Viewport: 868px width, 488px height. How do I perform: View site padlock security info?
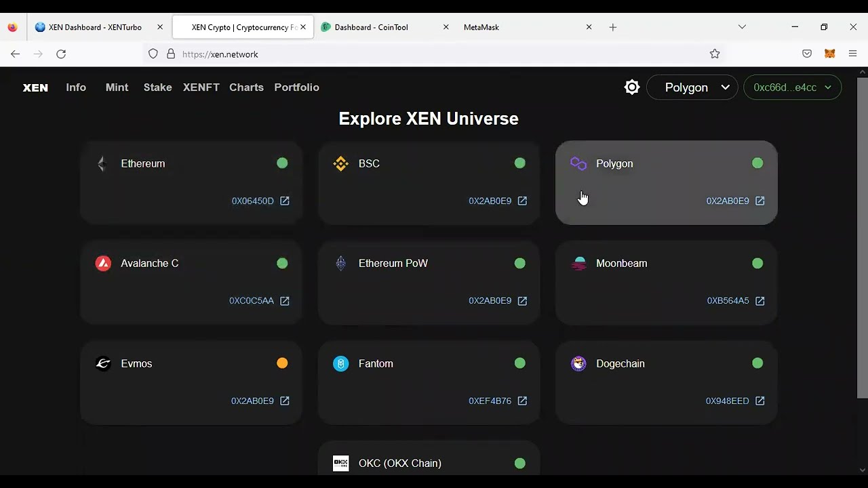[171, 54]
